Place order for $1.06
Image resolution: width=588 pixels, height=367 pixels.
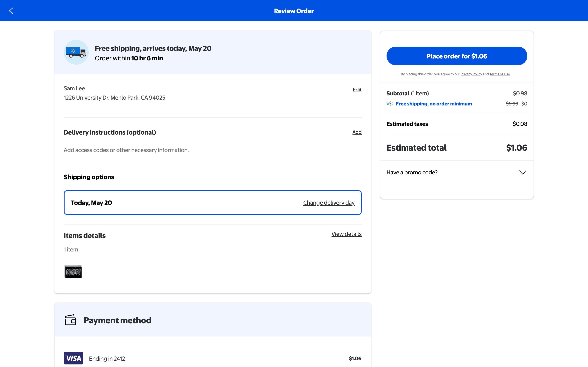point(457,56)
